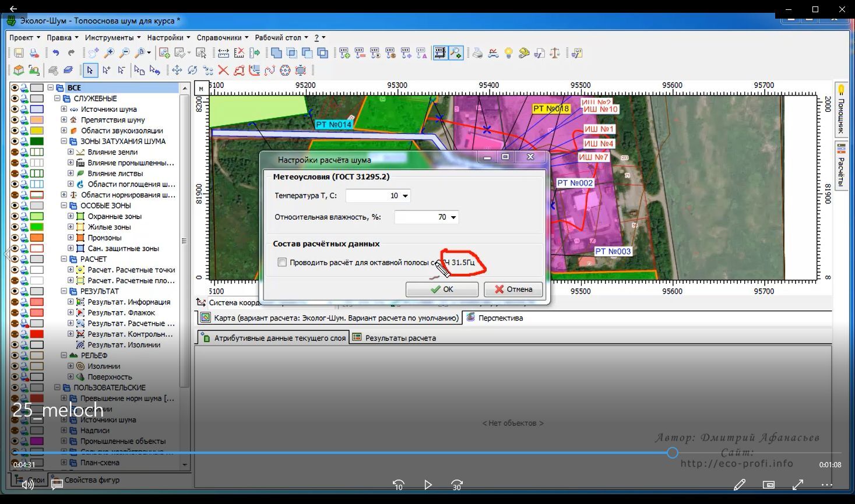Click the move object cross-arrows tool

click(177, 71)
